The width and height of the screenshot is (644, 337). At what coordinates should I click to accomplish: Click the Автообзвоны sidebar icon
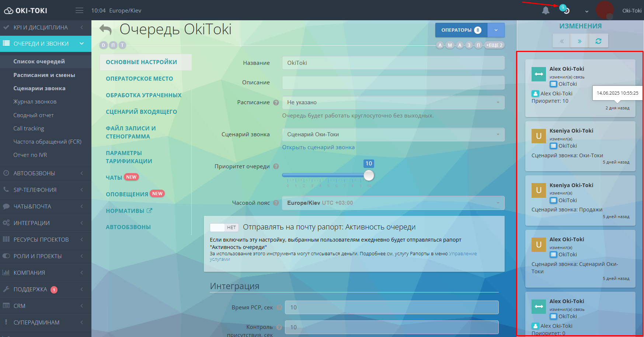pyautogui.click(x=6, y=173)
